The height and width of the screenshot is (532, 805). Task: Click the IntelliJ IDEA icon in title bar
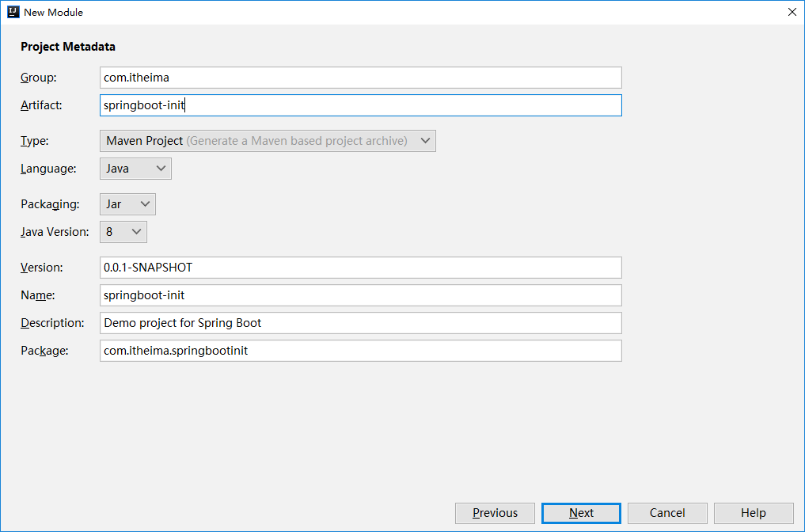coord(13,12)
